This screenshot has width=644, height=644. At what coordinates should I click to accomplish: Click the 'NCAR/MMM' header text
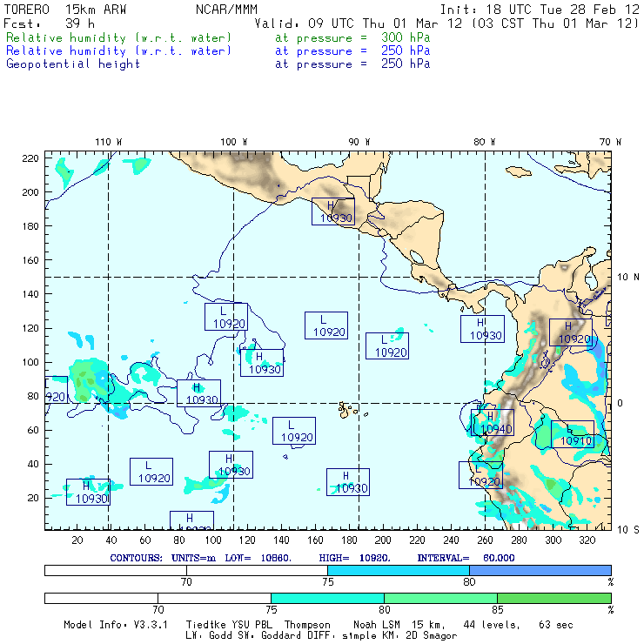pos(226,10)
